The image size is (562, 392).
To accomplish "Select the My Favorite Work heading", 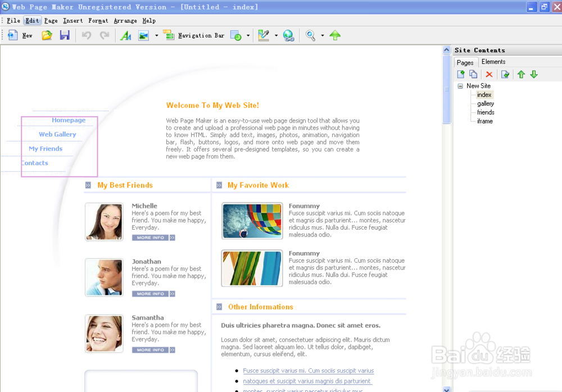I will click(x=258, y=185).
